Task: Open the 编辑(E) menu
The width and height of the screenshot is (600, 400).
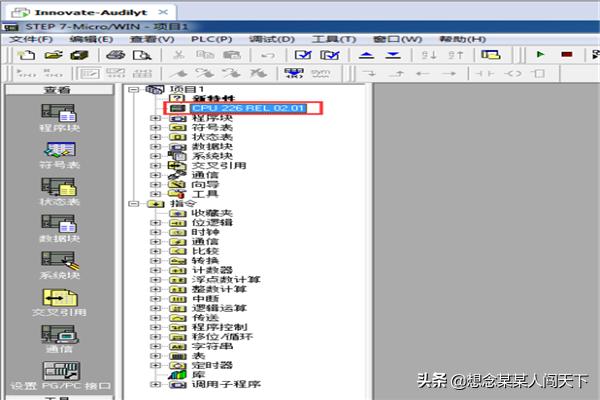Action: (91, 39)
